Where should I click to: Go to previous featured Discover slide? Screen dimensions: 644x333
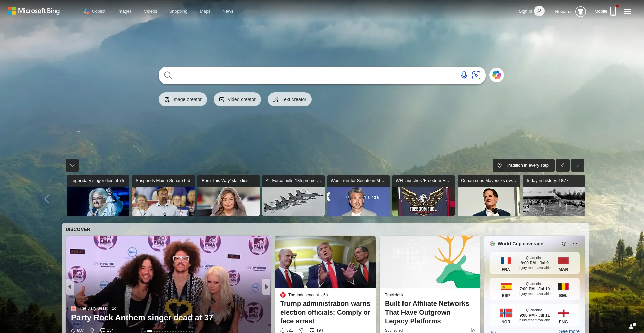pos(70,287)
